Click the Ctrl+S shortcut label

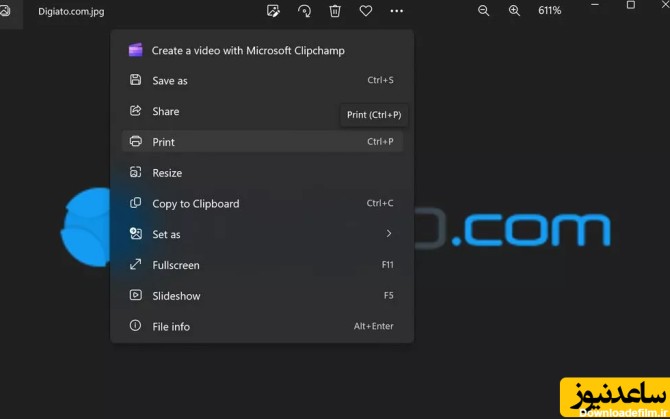[x=380, y=80]
